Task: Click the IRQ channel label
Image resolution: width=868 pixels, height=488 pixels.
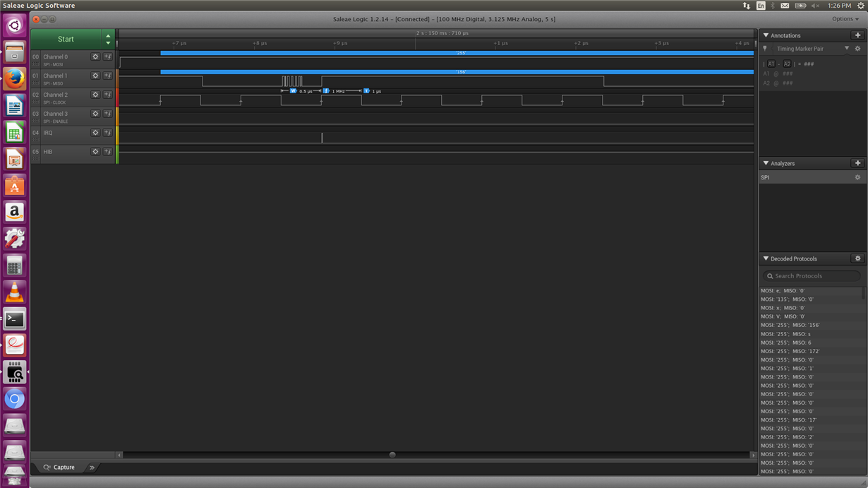Action: (x=47, y=133)
